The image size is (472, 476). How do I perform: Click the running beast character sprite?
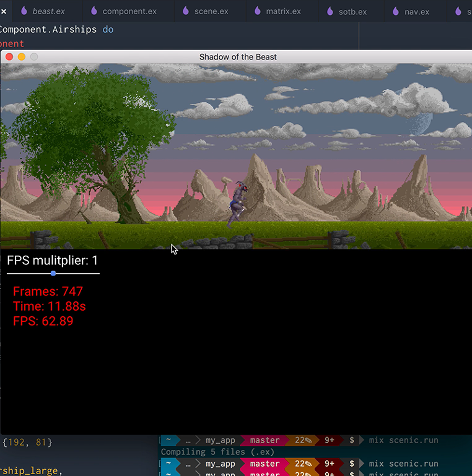pos(237,205)
